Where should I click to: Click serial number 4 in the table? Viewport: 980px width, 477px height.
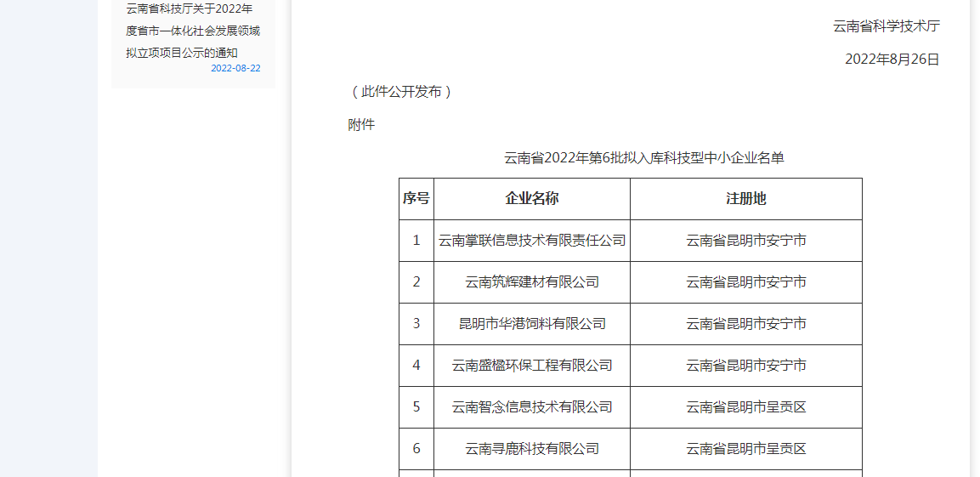pyautogui.click(x=416, y=365)
